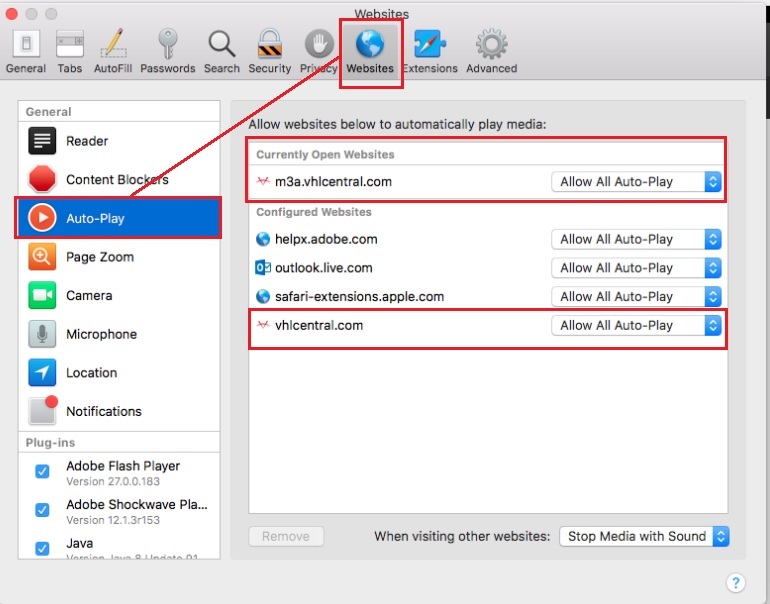Select the Adobe Flash Player plug-in name
The width and height of the screenshot is (770, 604).
pyautogui.click(x=123, y=466)
